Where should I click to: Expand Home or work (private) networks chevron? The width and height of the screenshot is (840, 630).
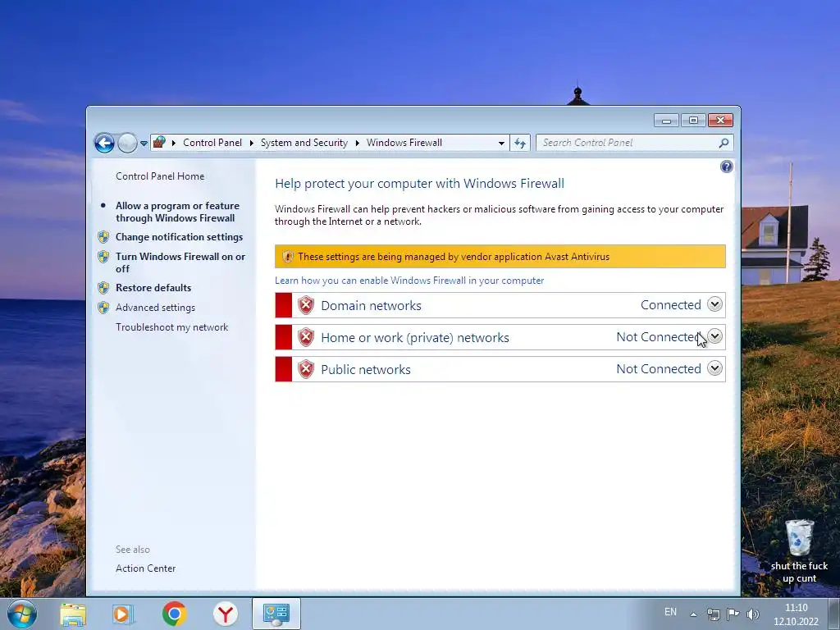click(714, 336)
